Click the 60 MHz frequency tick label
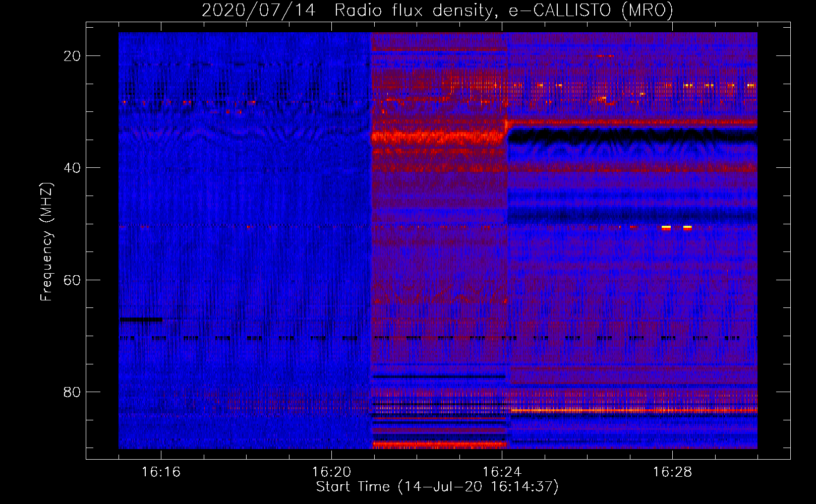Screen dimensions: 816x504 (72, 280)
